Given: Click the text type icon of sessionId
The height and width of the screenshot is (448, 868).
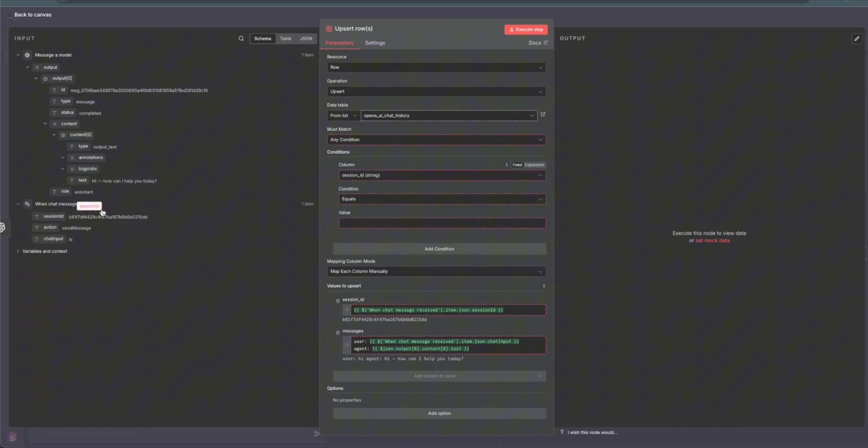Looking at the screenshot, I should [x=37, y=217].
